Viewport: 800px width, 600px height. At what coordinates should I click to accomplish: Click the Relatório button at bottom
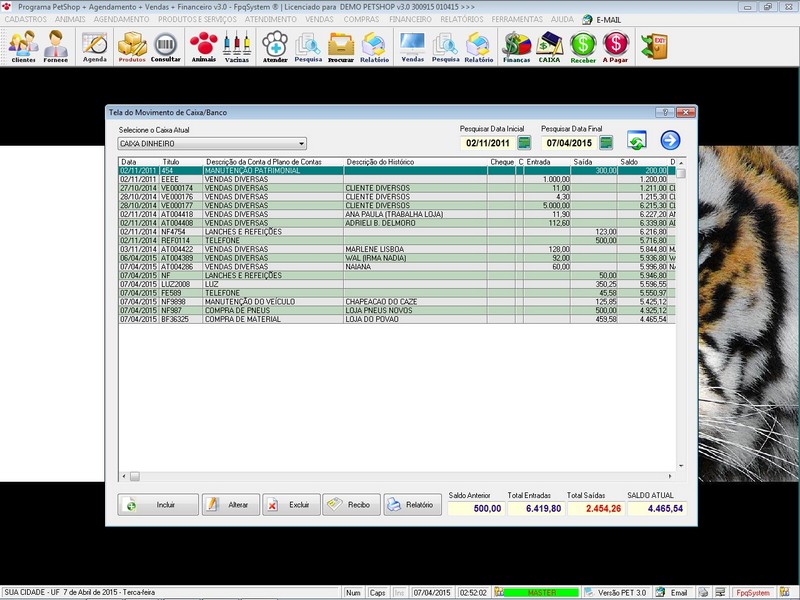[413, 505]
